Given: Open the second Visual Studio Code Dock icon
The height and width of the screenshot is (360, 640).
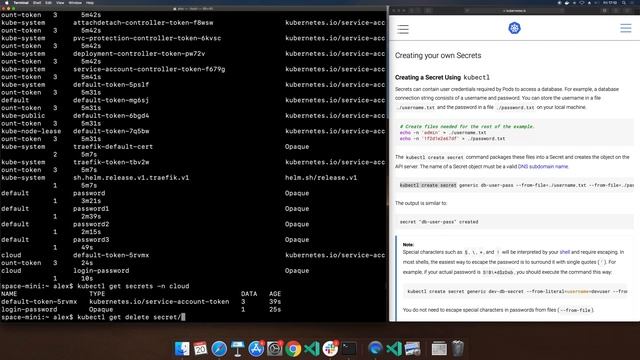Looking at the screenshot, I should pos(394,349).
